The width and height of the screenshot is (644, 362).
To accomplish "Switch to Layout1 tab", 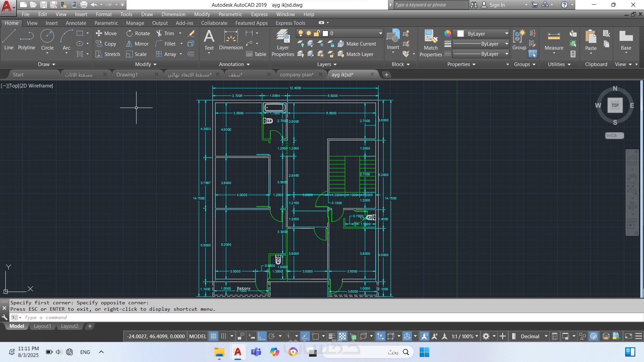I will tap(42, 326).
